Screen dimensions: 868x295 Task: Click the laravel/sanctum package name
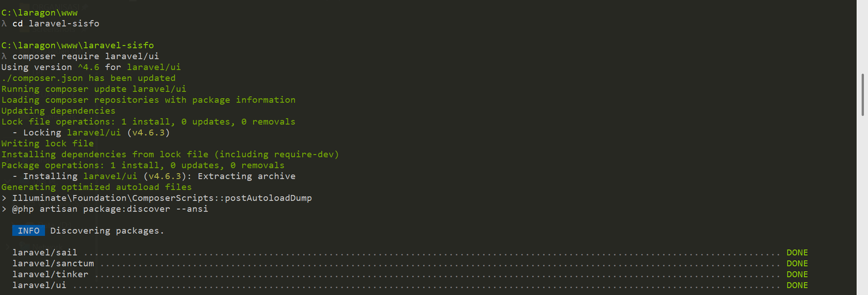click(53, 264)
